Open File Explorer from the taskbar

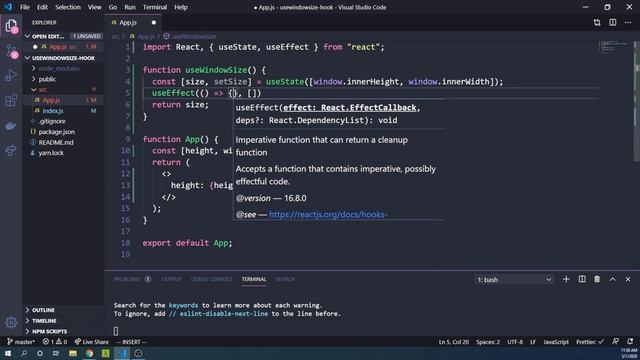[73, 353]
